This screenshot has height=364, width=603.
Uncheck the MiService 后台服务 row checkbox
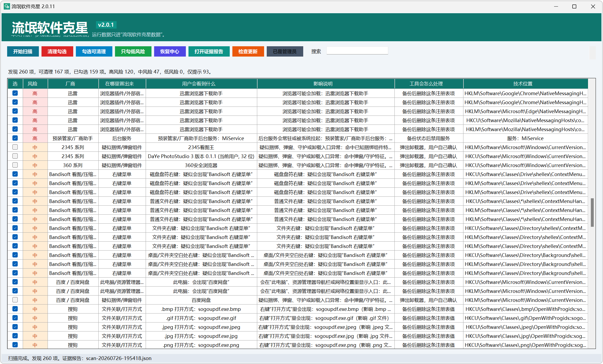coord(15,138)
